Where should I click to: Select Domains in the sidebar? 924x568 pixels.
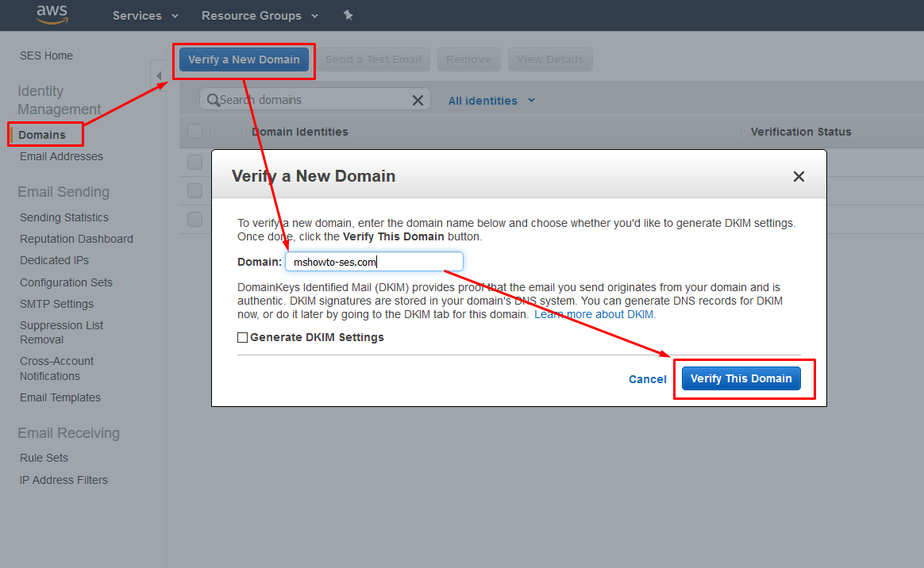(x=42, y=135)
